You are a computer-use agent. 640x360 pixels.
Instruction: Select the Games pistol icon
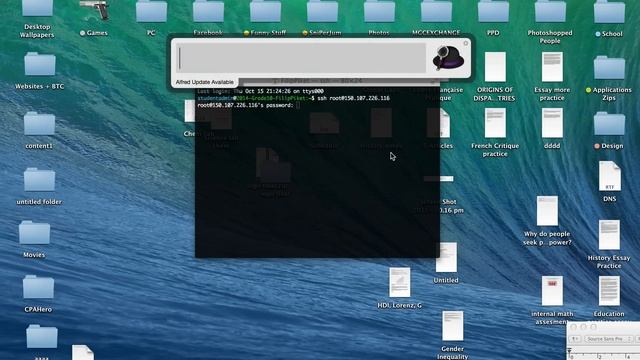[94, 10]
